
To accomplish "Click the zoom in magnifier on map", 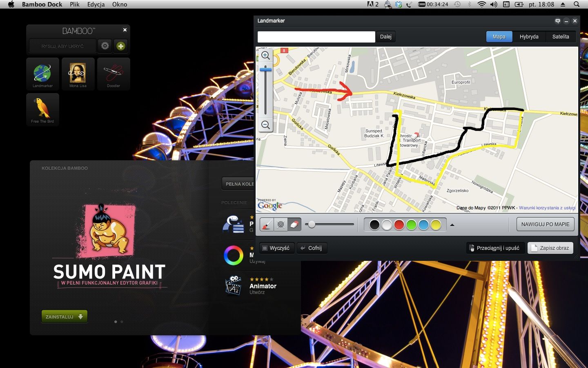I will pos(265,55).
